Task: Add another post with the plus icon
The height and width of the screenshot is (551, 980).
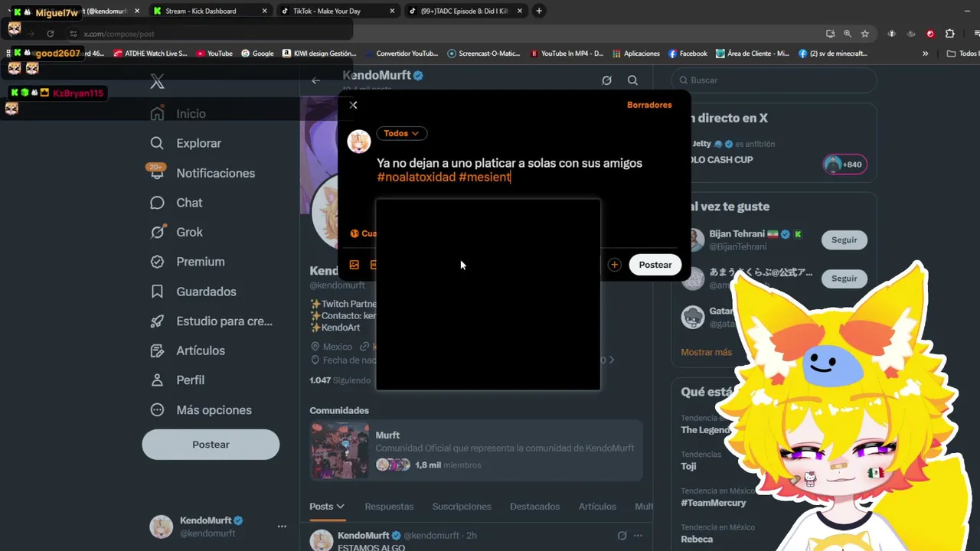Action: 614,265
